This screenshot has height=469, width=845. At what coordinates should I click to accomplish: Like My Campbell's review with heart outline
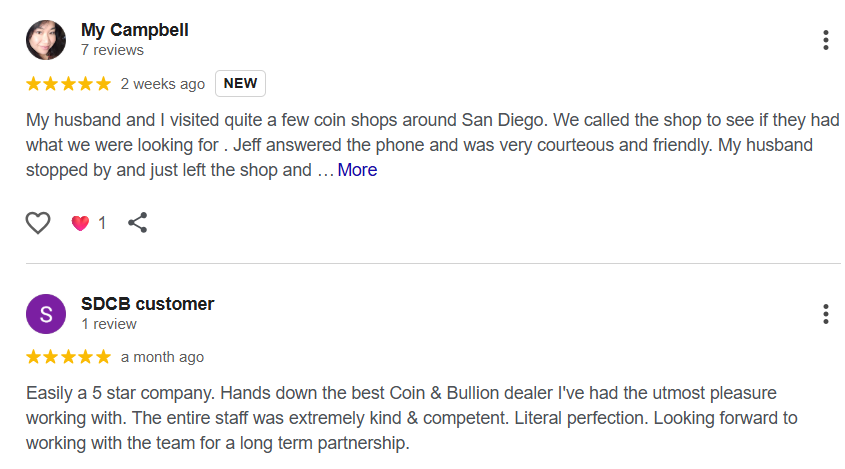(x=38, y=223)
